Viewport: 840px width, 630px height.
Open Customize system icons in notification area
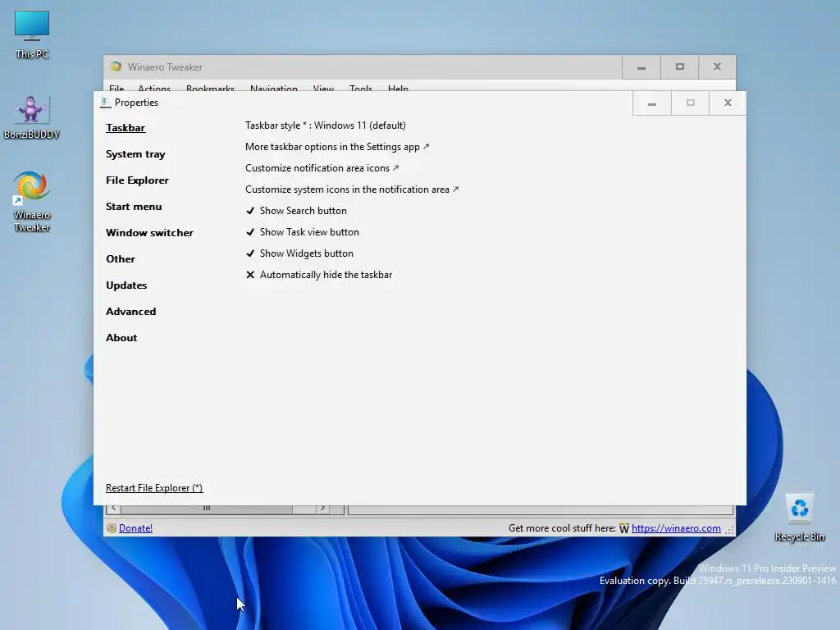click(352, 189)
